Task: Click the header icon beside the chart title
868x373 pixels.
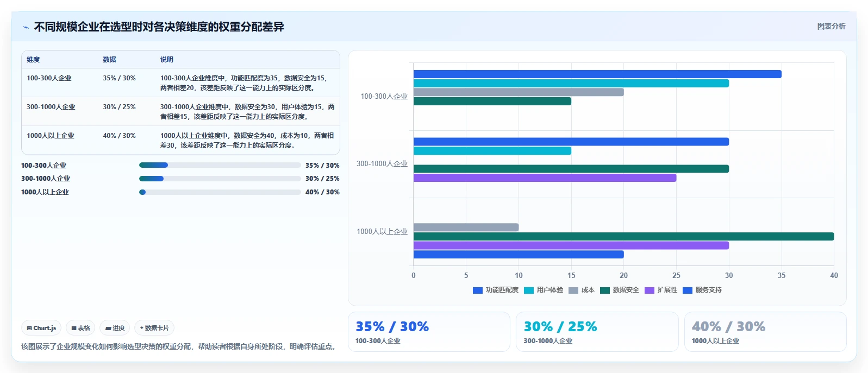Action: coord(26,27)
